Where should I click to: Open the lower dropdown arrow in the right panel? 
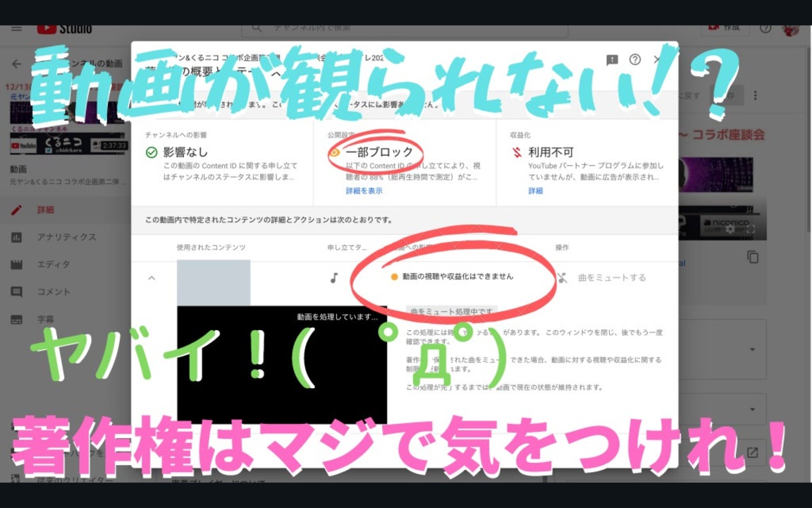tap(753, 409)
